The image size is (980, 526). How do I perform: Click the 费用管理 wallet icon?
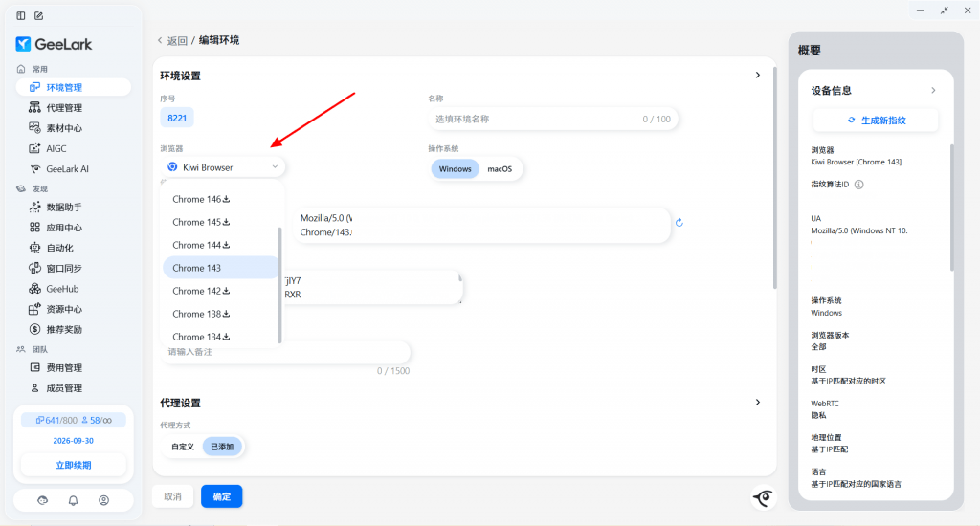[35, 367]
